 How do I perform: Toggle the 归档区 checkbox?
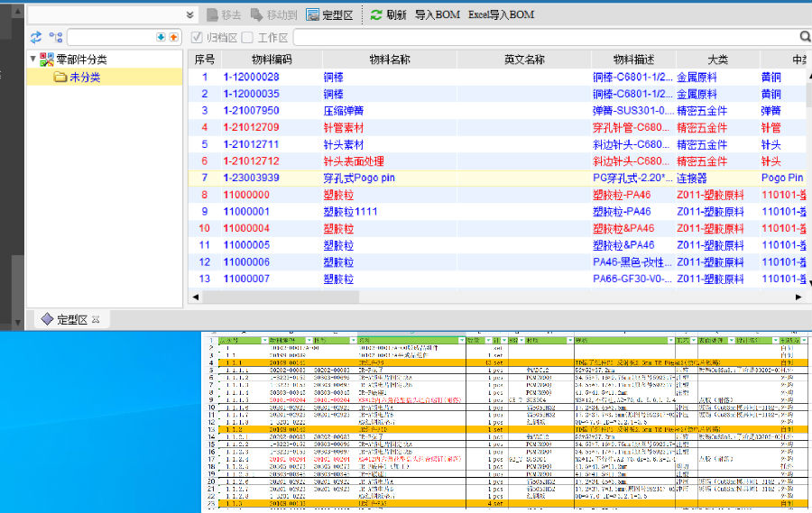(x=198, y=37)
